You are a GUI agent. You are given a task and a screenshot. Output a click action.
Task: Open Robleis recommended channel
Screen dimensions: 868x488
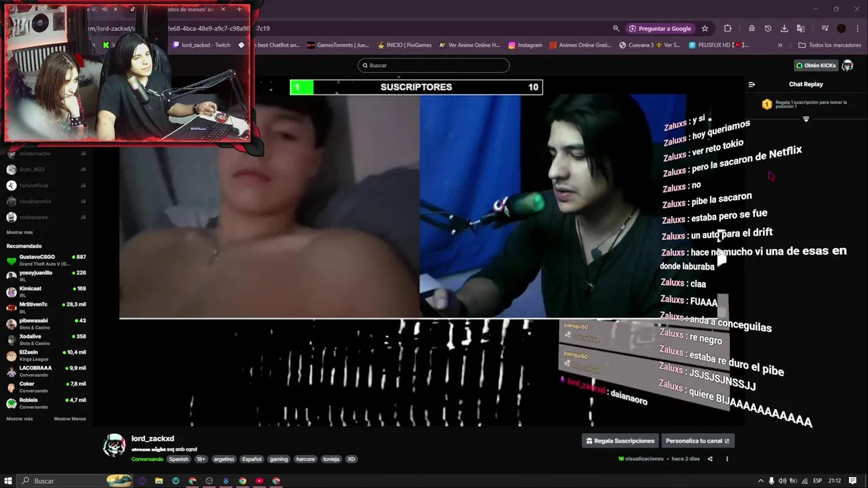click(x=46, y=403)
